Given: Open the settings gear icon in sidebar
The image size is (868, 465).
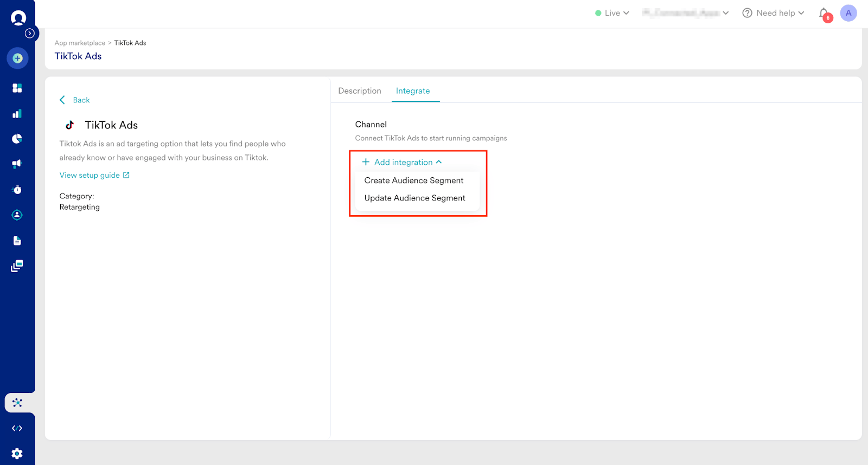Looking at the screenshot, I should 17,454.
